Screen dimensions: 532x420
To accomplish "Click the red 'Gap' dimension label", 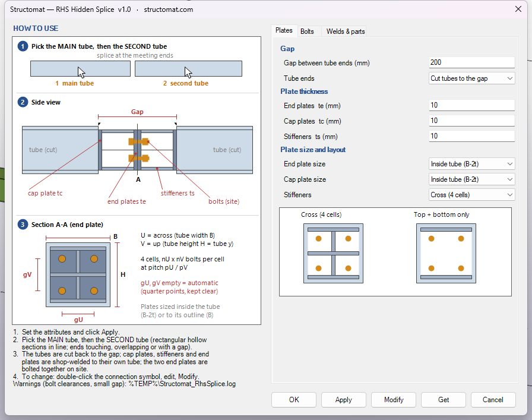I will point(137,112).
